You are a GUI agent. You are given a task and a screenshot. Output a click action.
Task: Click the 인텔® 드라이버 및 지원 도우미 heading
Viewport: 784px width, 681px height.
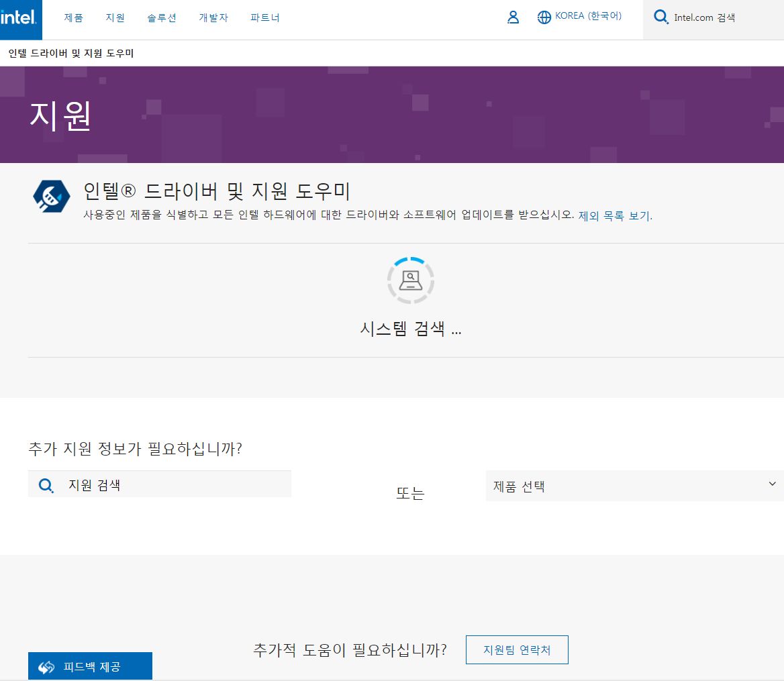tap(217, 191)
